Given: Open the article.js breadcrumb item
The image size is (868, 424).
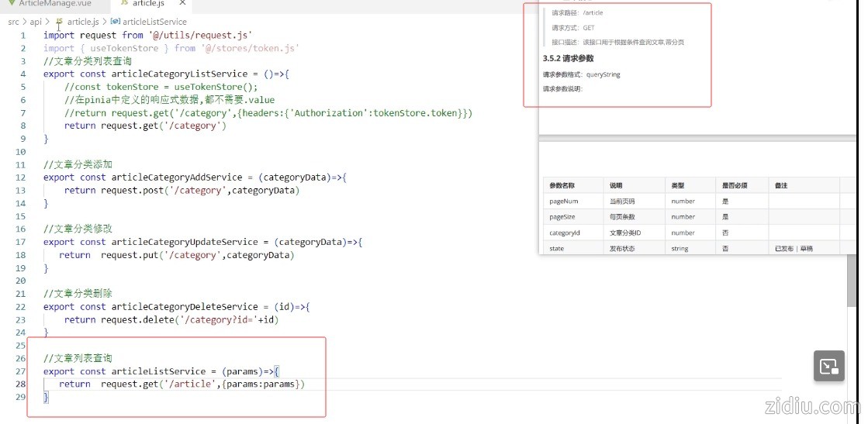Looking at the screenshot, I should (x=82, y=22).
